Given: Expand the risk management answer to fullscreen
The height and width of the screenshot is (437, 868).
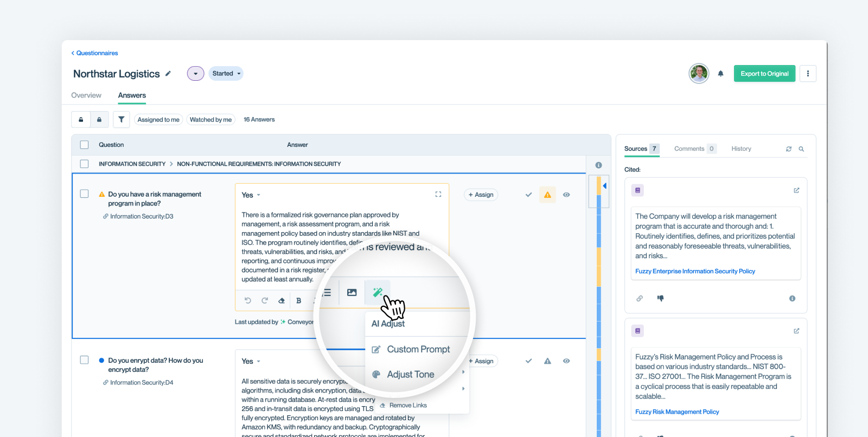Looking at the screenshot, I should [438, 194].
